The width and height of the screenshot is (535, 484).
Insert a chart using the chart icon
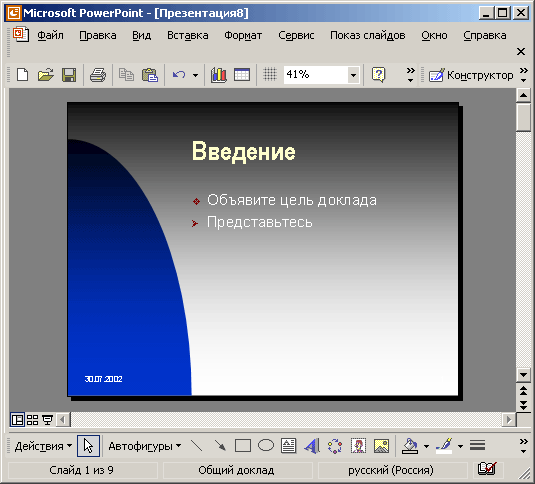[x=218, y=75]
